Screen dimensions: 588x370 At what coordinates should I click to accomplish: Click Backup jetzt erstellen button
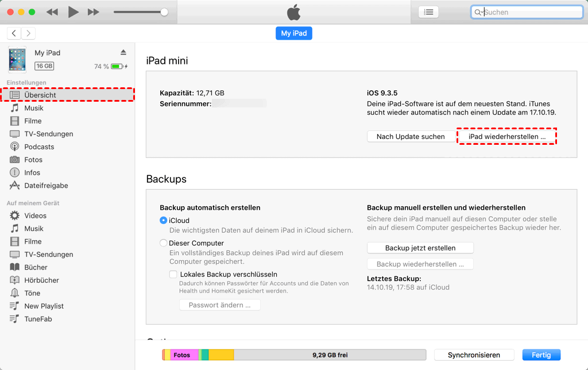point(420,248)
